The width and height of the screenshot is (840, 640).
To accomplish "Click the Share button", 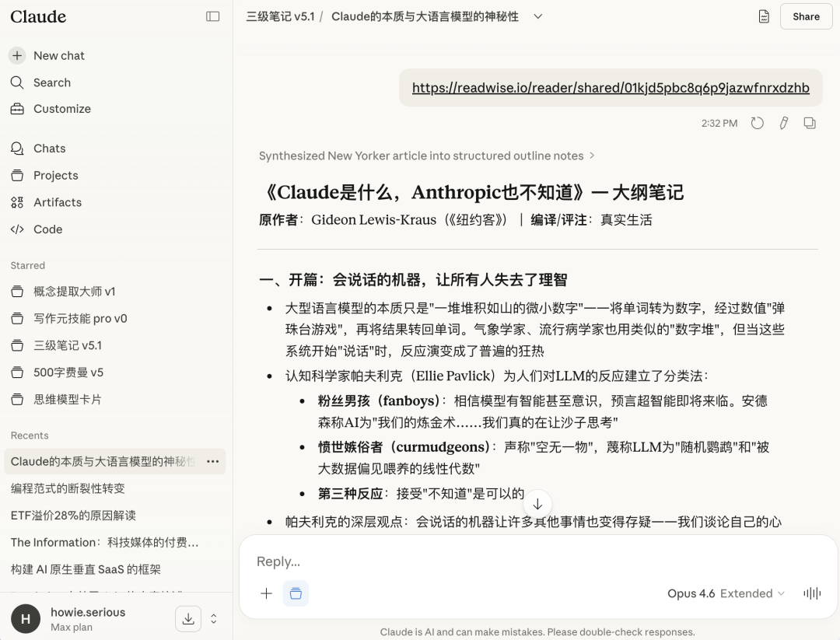I will click(x=807, y=16).
